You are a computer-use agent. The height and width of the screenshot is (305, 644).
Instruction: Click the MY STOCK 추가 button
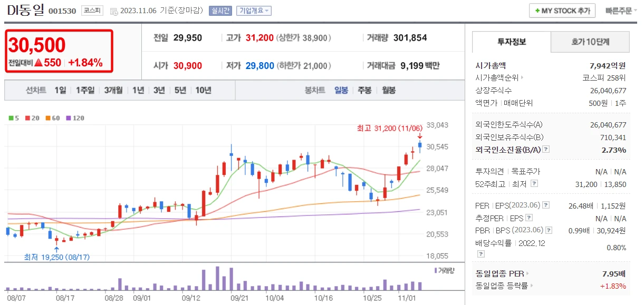(562, 10)
